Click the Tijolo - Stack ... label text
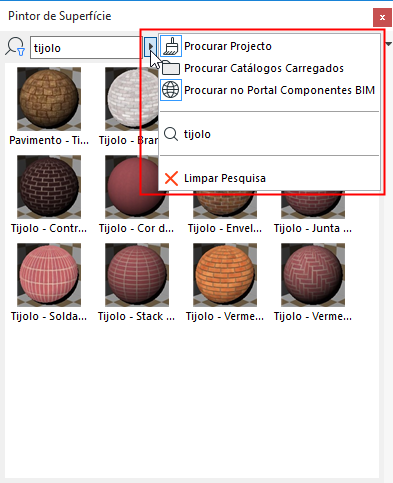The width and height of the screenshot is (393, 483). click(x=137, y=316)
